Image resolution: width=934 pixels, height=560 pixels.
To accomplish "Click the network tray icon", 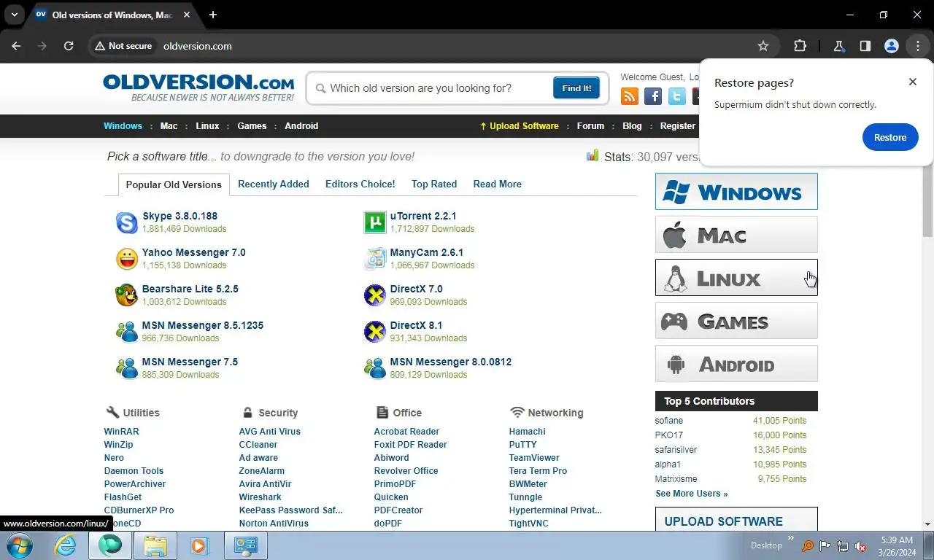I will pyautogui.click(x=843, y=546).
